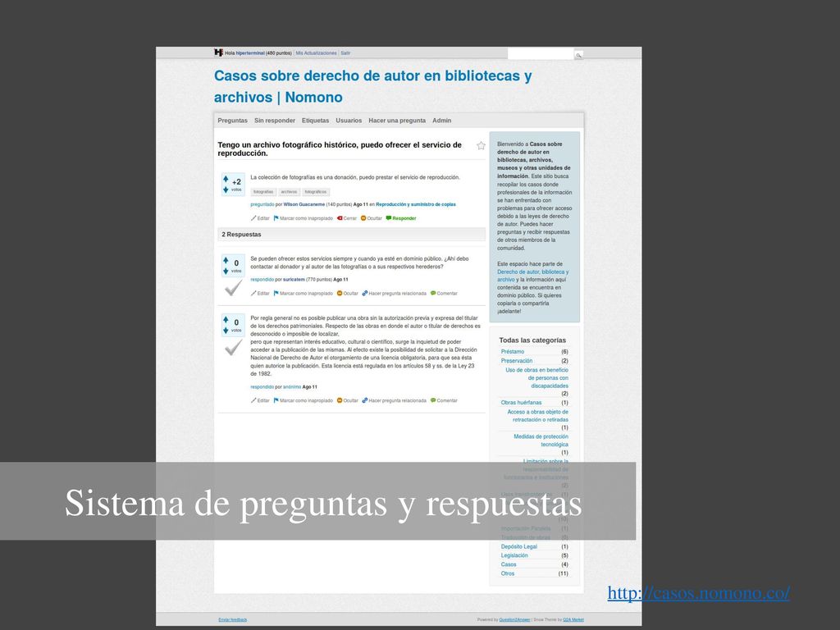840x630 pixels.
Task: Open the Casos category
Action: point(509,564)
